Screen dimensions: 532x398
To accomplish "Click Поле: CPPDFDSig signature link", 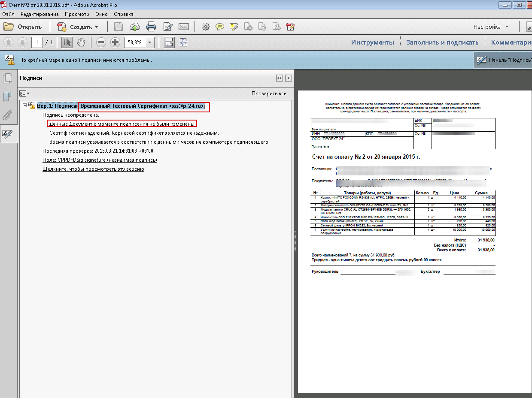I will click(x=100, y=160).
